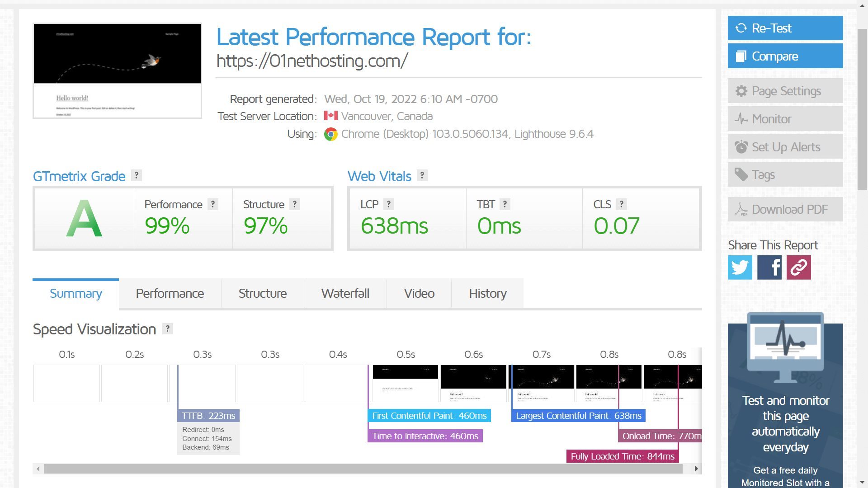Image resolution: width=868 pixels, height=488 pixels.
Task: Click the filmstrip scroll right arrow
Action: click(696, 469)
